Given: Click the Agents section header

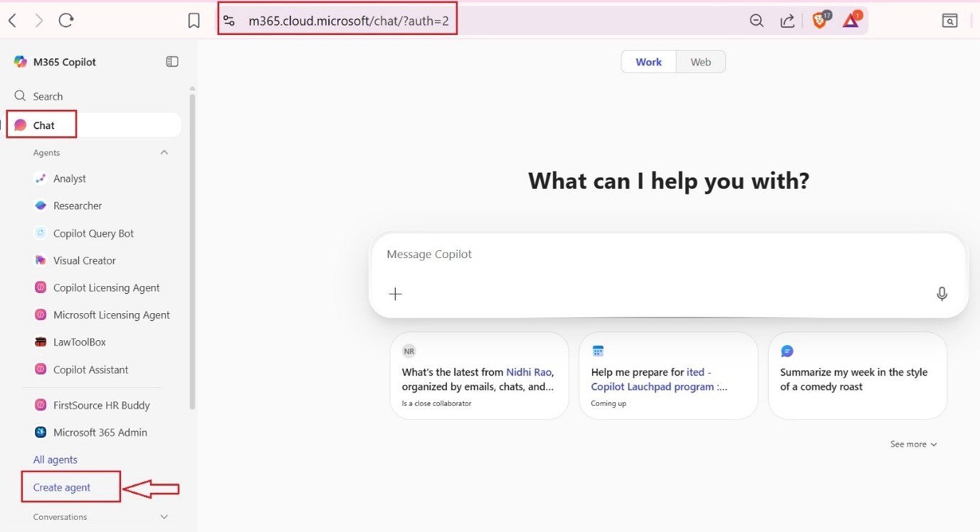Looking at the screenshot, I should click(46, 153).
